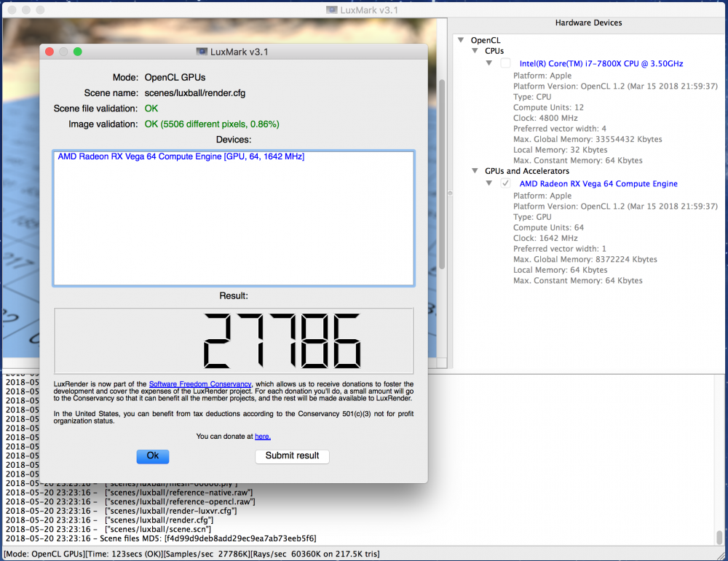Close the LuxMark result dialog via red button
The image size is (728, 561).
click(x=50, y=52)
